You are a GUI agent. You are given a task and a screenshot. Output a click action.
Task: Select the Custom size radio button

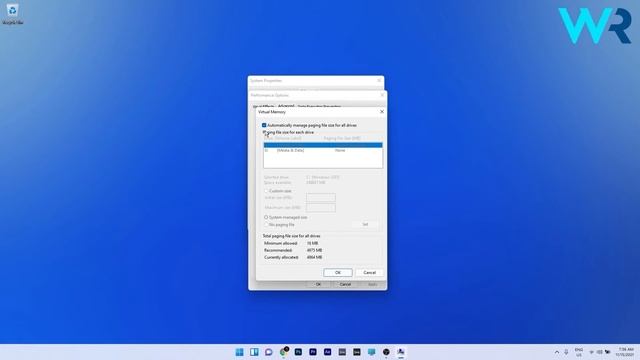click(x=266, y=191)
